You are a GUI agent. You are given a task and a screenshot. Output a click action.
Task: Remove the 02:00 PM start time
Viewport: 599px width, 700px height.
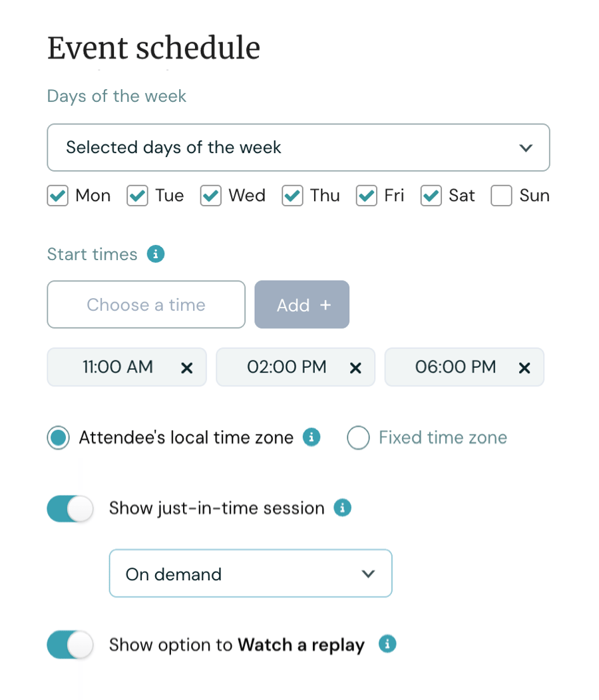[x=355, y=367]
